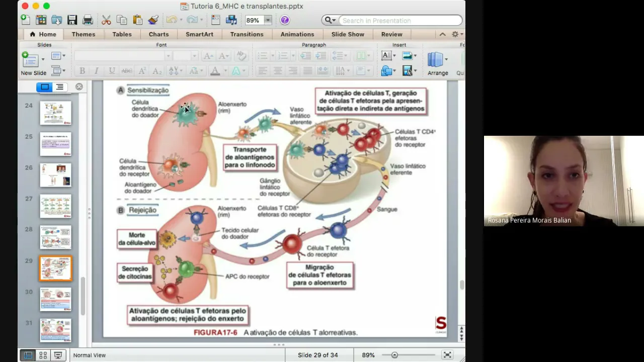Switch to Slide Sorter view
644x362 pixels.
pyautogui.click(x=43, y=355)
